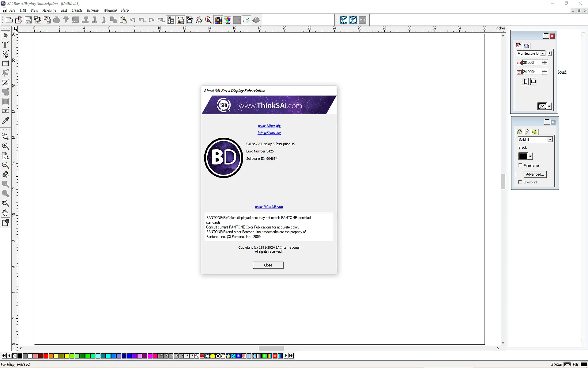The width and height of the screenshot is (588, 368).
Task: Expand the Architecture D size dropdown
Action: click(x=543, y=53)
